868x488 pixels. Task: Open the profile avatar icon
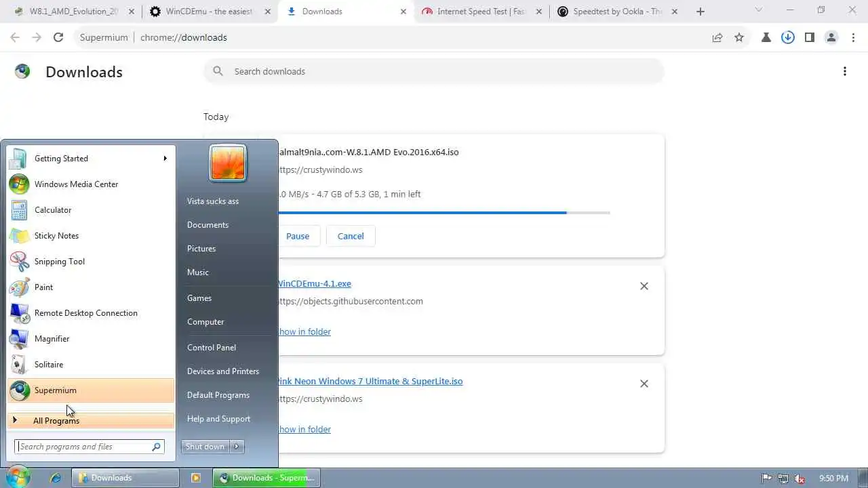coord(831,37)
